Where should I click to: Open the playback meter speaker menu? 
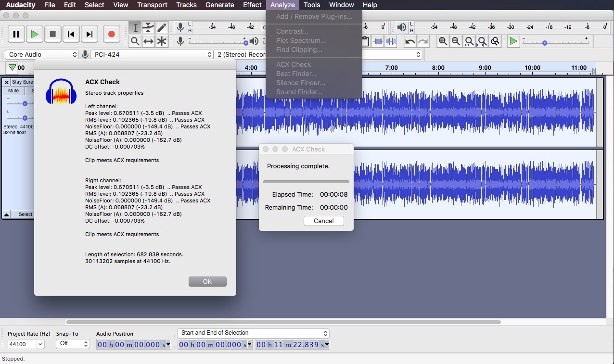402,27
